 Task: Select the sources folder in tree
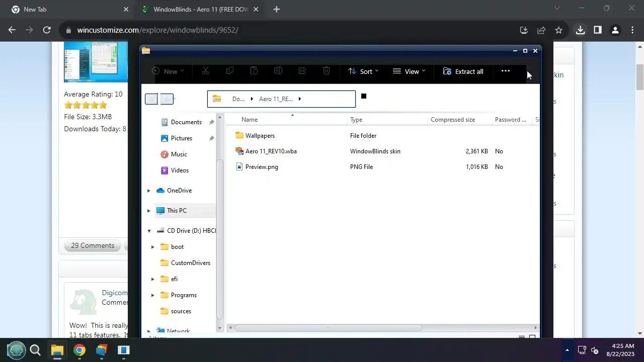[176, 311]
